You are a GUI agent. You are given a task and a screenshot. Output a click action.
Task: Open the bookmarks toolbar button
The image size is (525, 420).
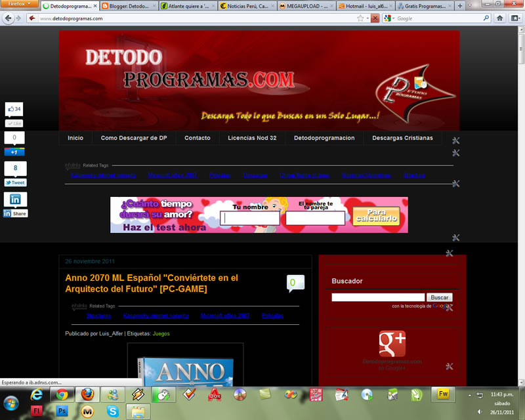click(515, 18)
